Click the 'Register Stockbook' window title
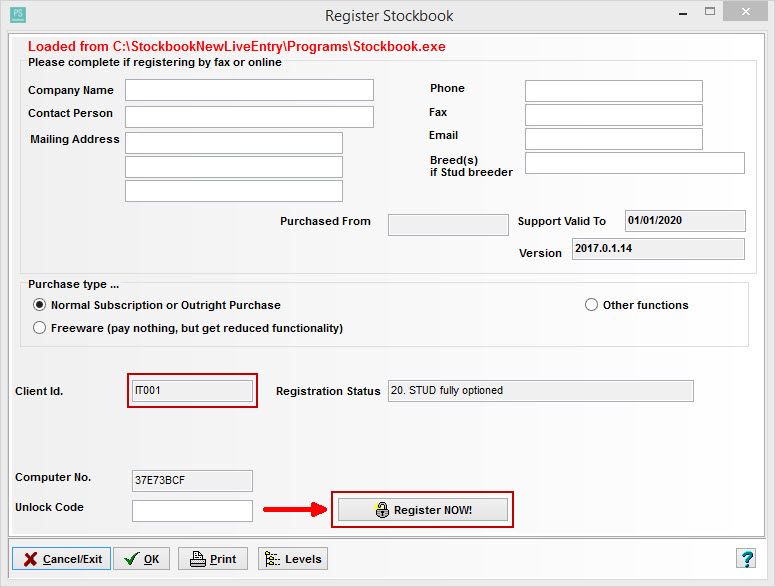 389,16
